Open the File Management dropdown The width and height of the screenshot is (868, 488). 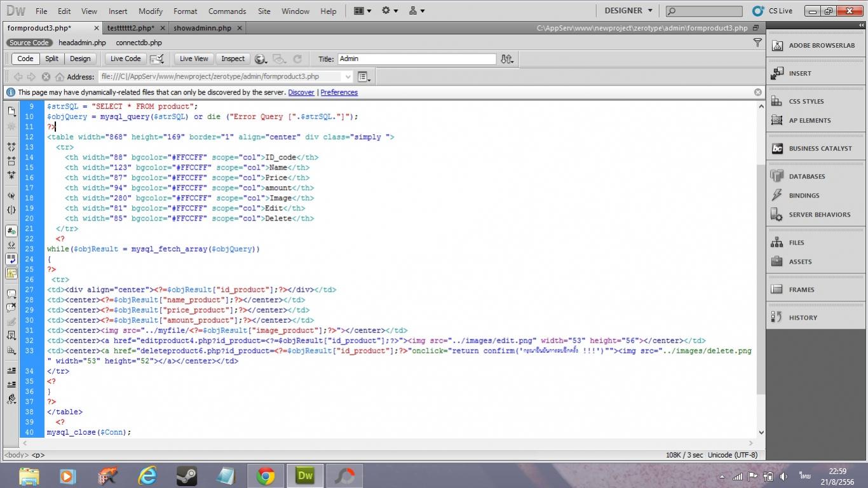click(x=506, y=59)
